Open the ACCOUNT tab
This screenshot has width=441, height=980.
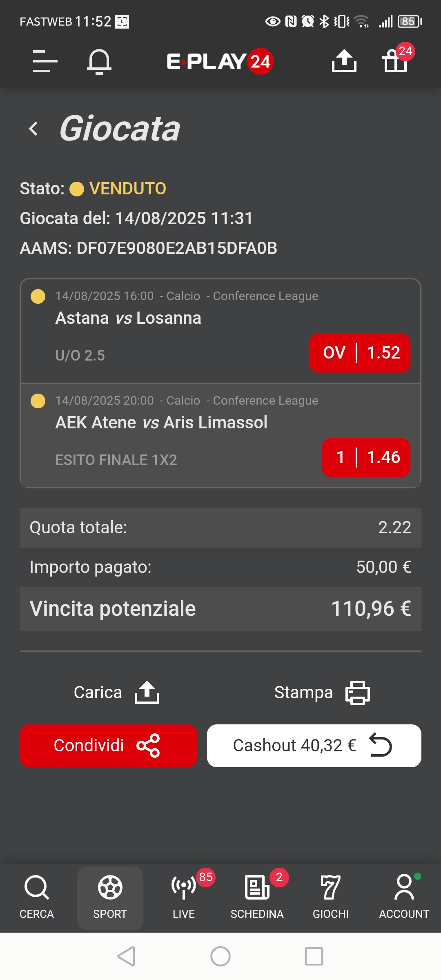[x=404, y=898]
